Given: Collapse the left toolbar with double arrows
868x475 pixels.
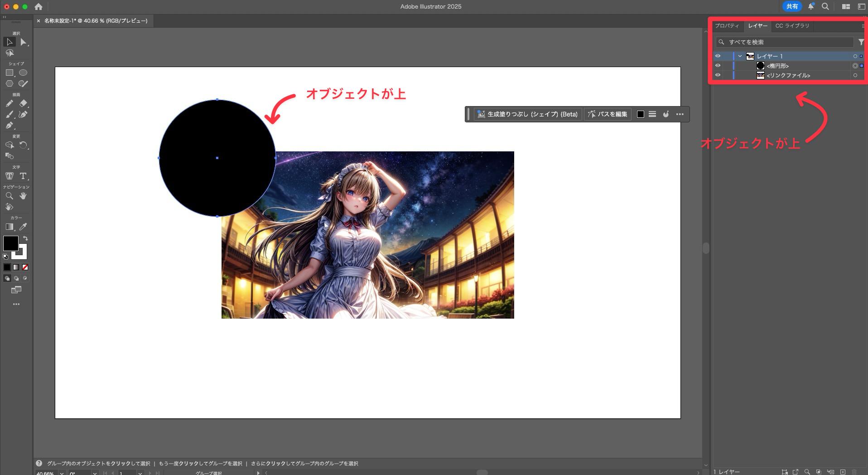Looking at the screenshot, I should point(5,17).
